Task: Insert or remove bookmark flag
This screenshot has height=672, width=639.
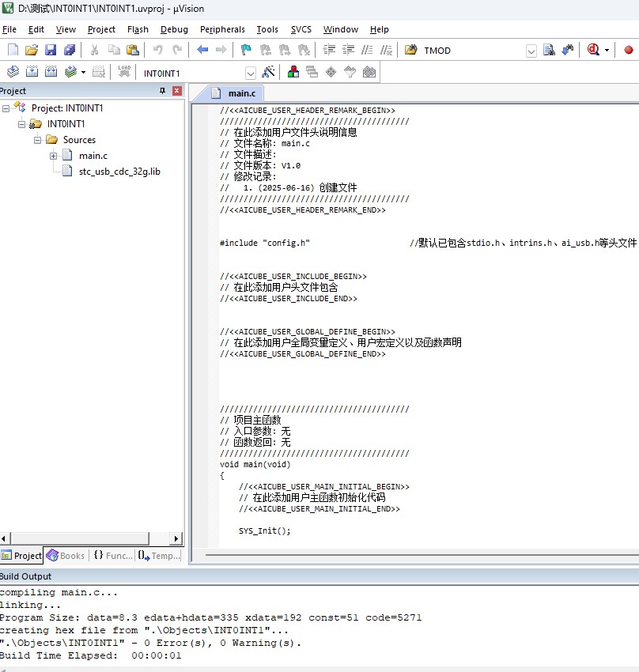Action: pyautogui.click(x=247, y=50)
